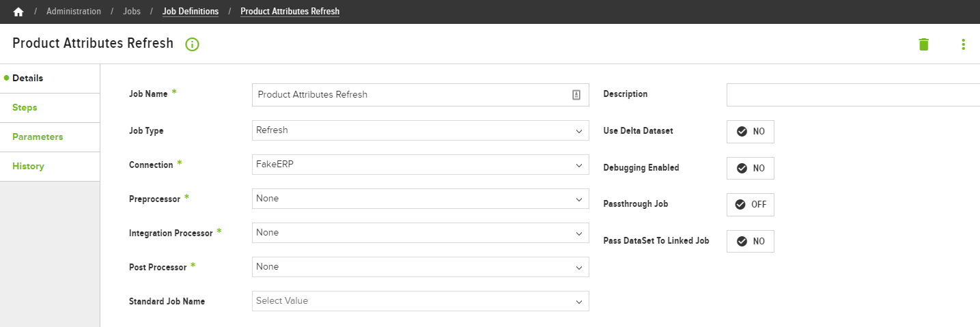The image size is (980, 327).
Task: Click the green info icon beside title
Action: 192,44
